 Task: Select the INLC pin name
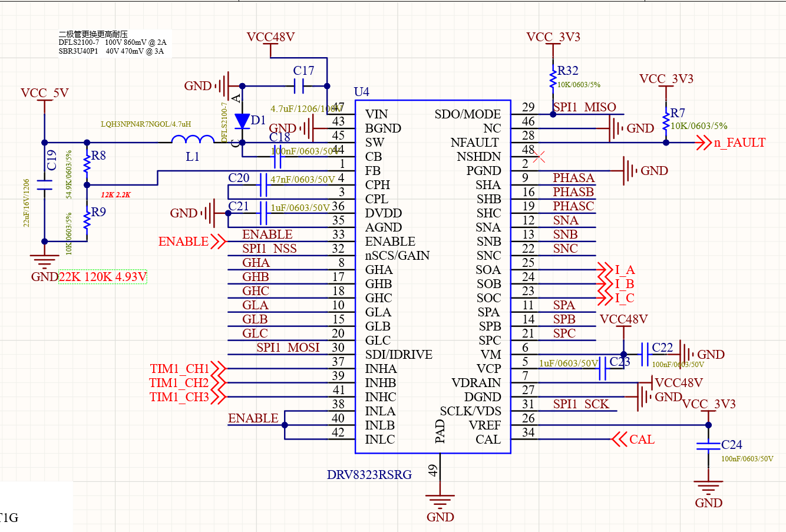coord(380,440)
